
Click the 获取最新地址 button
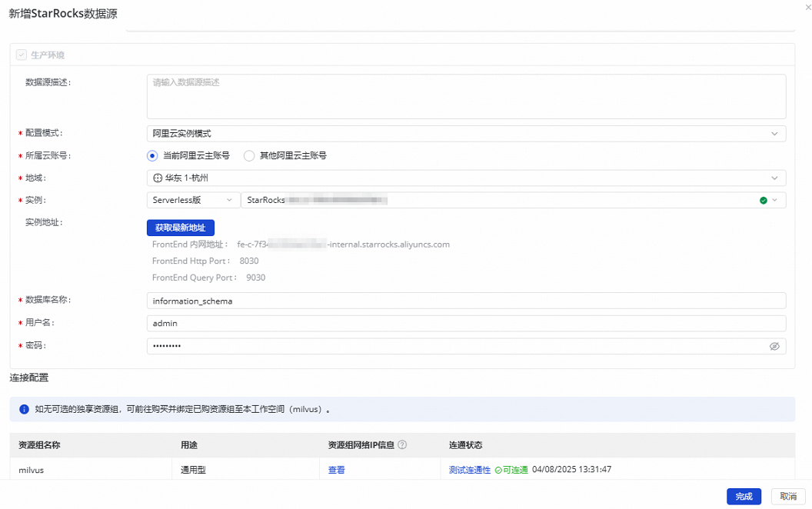pyautogui.click(x=181, y=227)
